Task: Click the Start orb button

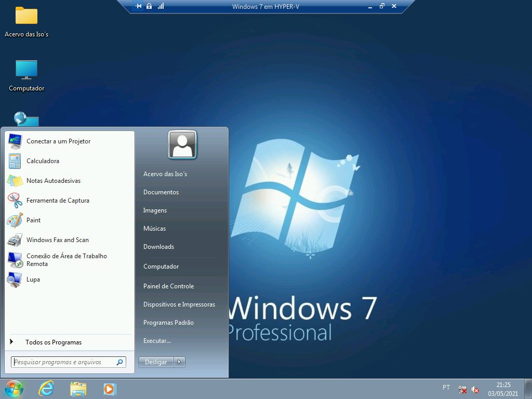Action: (14, 389)
